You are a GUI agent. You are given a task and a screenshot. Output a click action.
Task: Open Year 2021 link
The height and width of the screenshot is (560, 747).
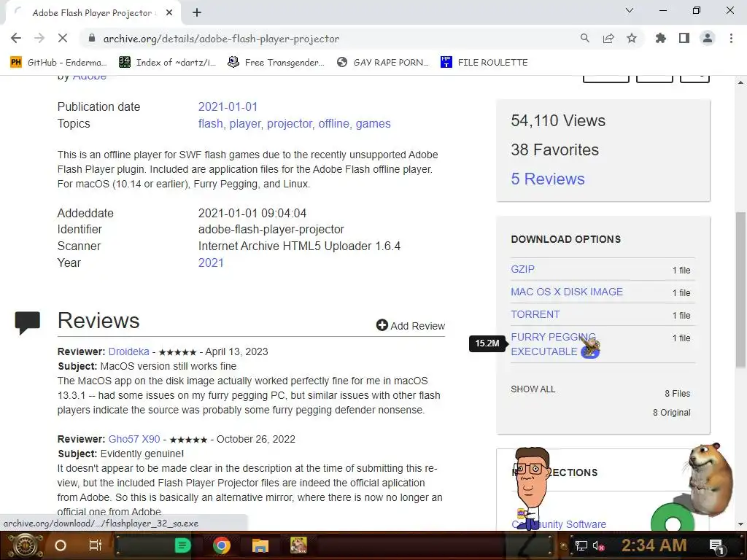(211, 262)
